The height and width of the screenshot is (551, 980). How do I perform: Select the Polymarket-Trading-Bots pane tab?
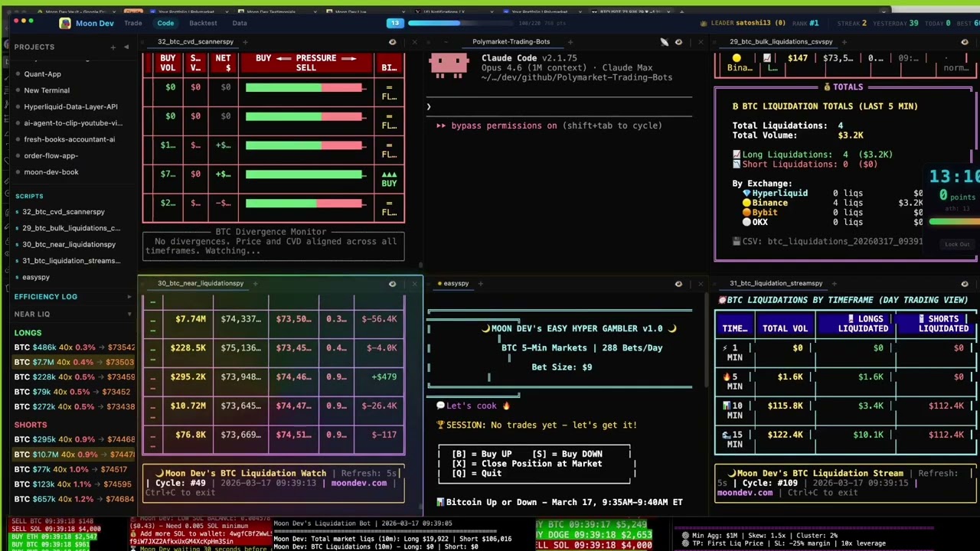click(x=511, y=41)
